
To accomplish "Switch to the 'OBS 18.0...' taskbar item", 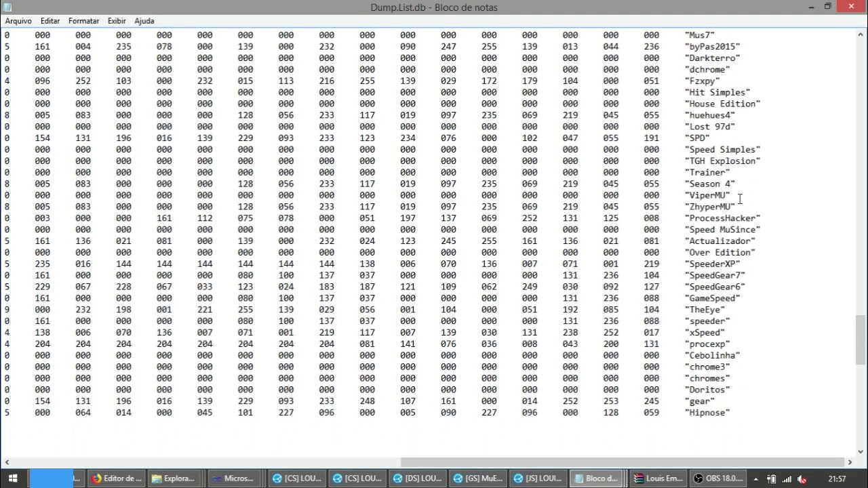I will click(718, 478).
